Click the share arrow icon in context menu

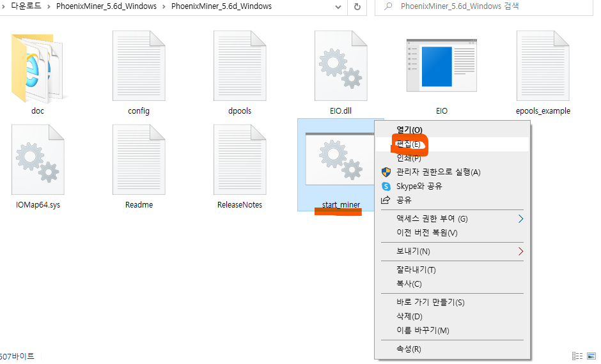(386, 200)
